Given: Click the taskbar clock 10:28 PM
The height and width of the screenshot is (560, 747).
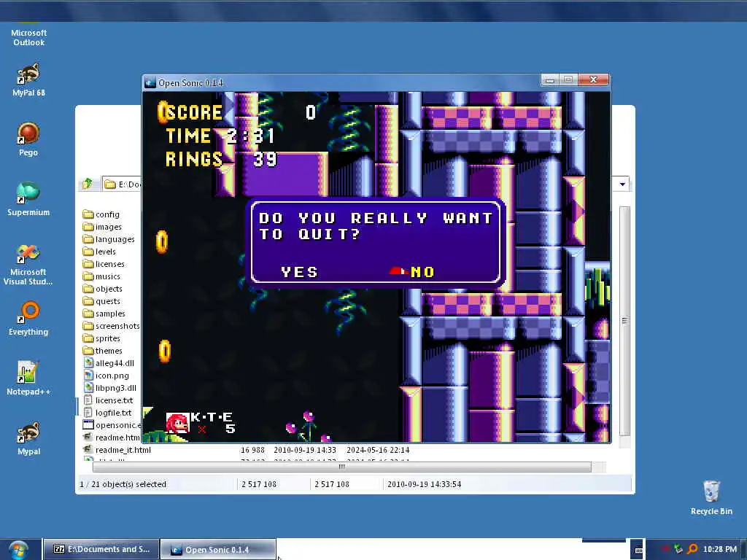Looking at the screenshot, I should 719,549.
